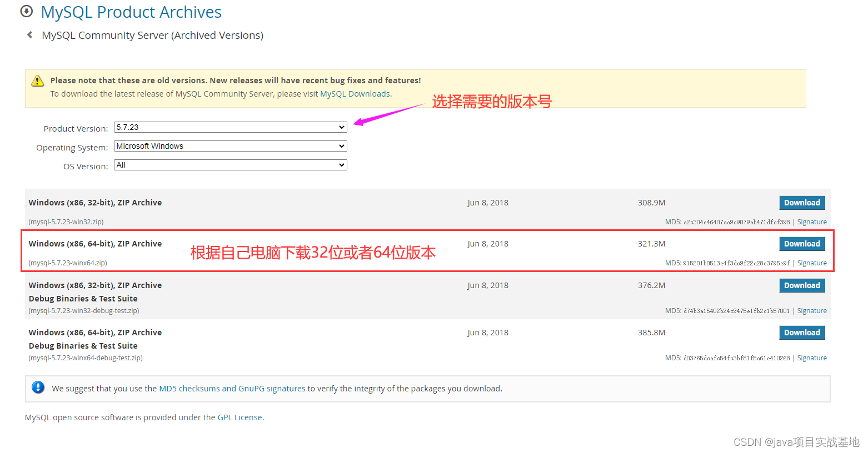Open Signature link for win32-debug-test.zip

812,311
